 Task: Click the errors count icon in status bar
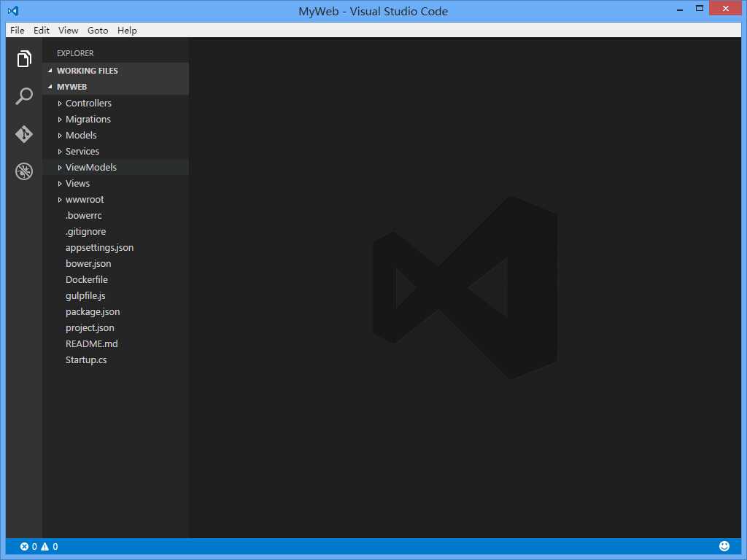point(24,547)
